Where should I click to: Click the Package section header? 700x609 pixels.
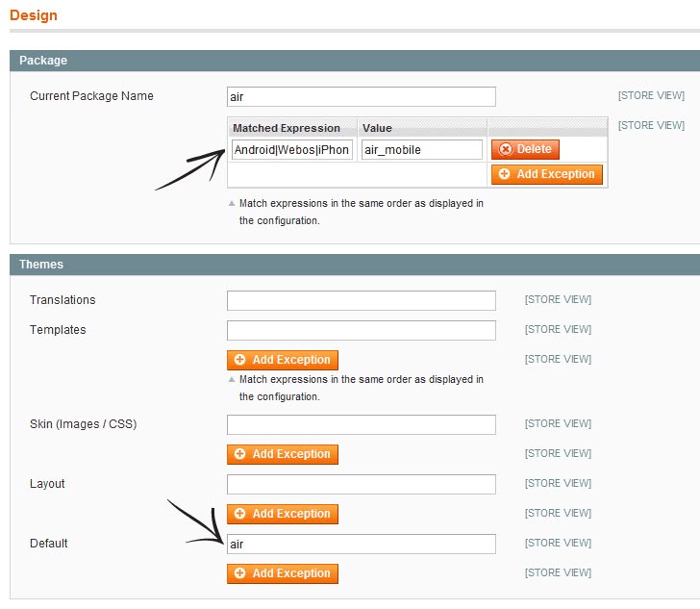pyautogui.click(x=355, y=61)
